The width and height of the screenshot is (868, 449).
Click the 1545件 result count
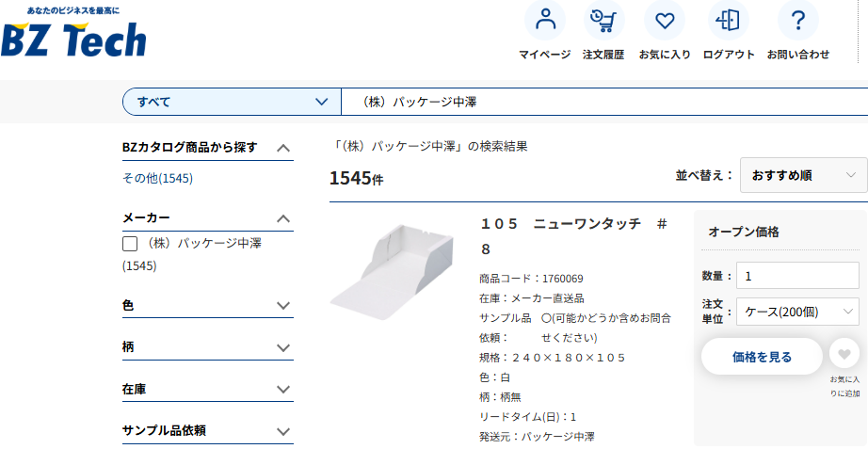click(356, 178)
